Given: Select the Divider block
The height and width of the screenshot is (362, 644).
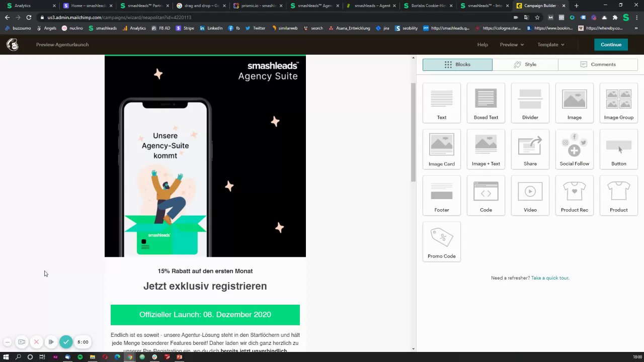Looking at the screenshot, I should tap(530, 103).
